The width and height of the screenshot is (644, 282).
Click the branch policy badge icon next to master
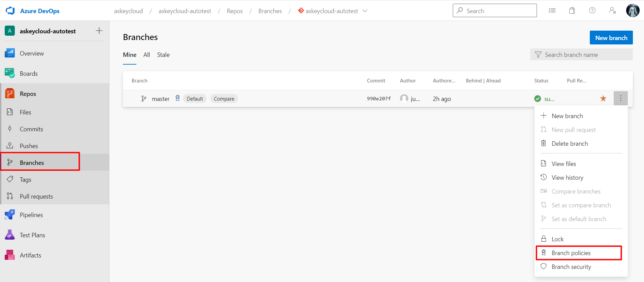tap(178, 98)
